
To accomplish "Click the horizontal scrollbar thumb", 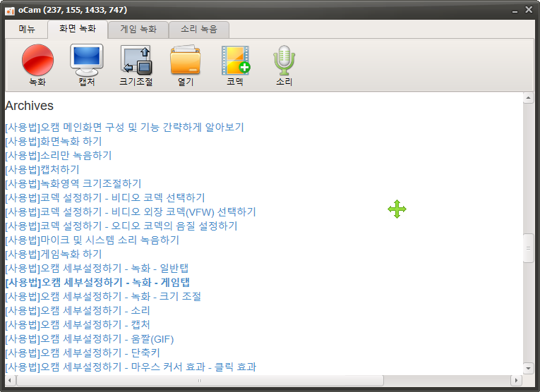I will [200, 380].
